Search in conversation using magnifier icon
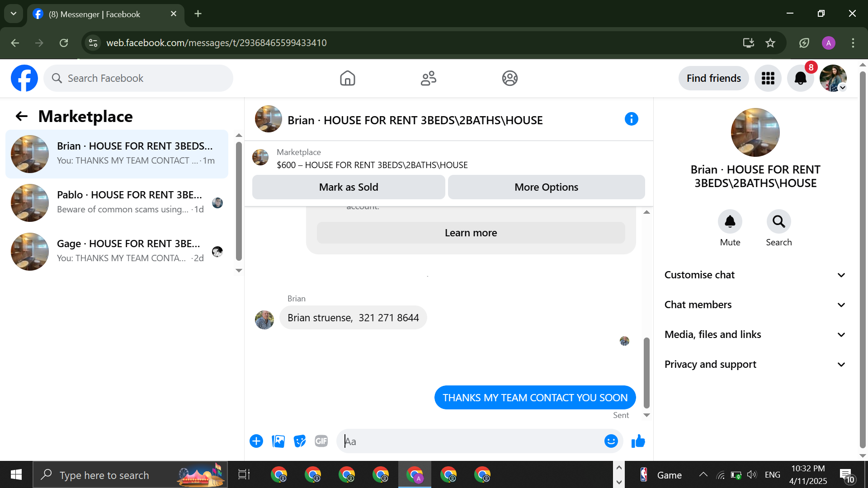 coord(779,221)
